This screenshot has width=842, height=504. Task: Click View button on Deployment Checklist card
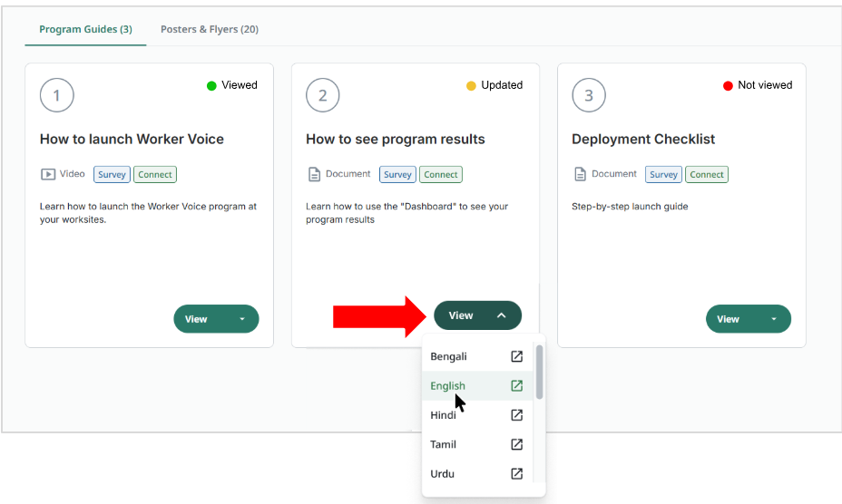(x=748, y=319)
